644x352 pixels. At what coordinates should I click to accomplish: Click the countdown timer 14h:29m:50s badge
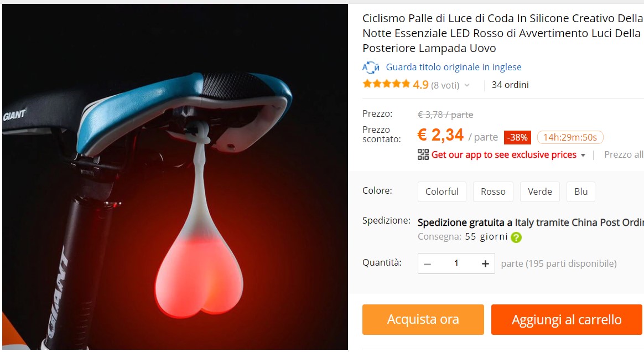(570, 138)
